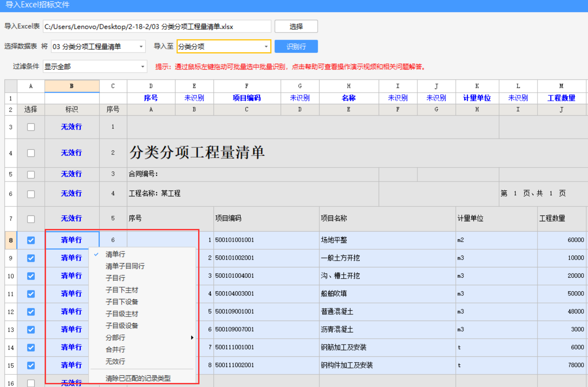Choose 子目行 in the context menu
588x387 pixels.
[x=116, y=278]
